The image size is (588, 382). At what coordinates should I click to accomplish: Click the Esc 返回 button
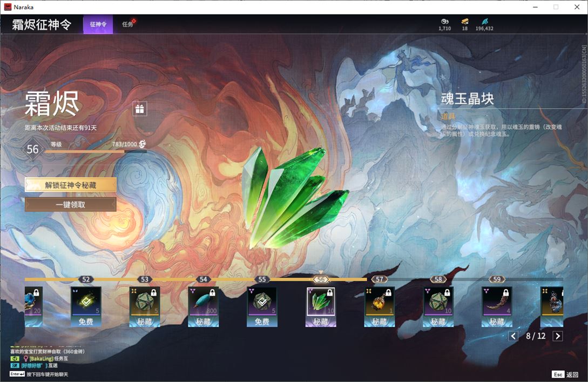coord(565,374)
